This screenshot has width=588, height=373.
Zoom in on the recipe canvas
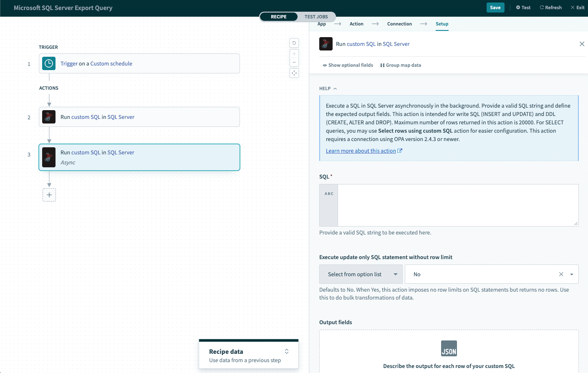coord(294,54)
